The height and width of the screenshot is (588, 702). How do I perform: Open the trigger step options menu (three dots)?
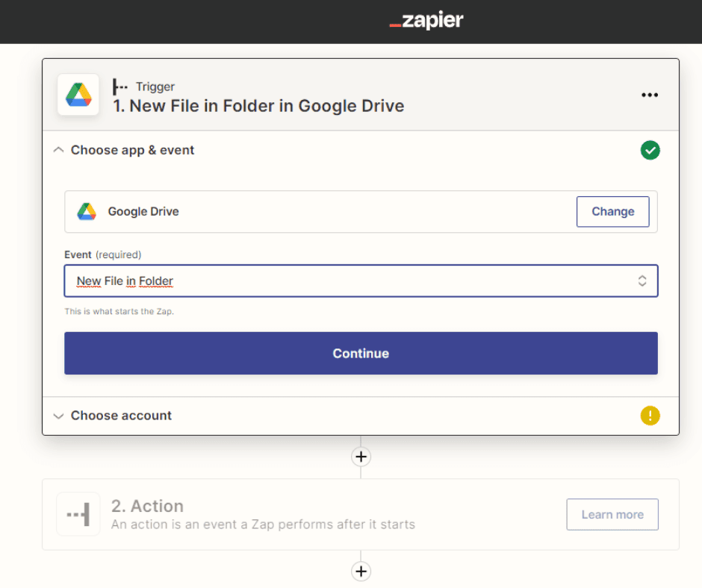[650, 95]
